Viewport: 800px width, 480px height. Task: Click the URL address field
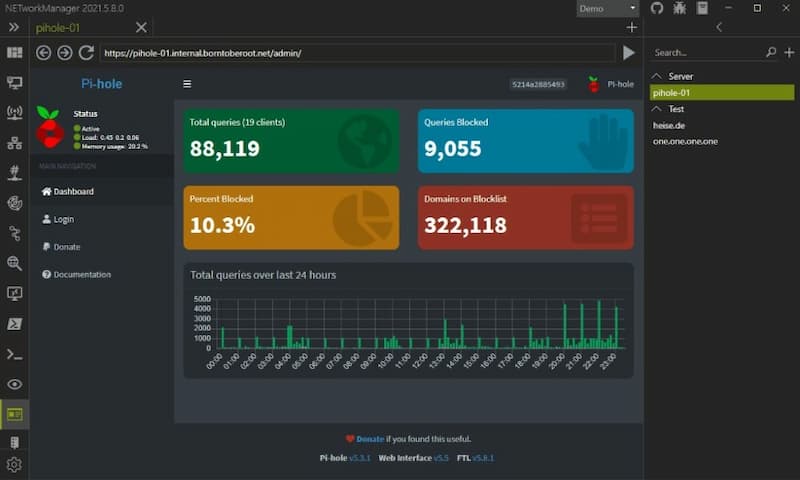pyautogui.click(x=357, y=53)
